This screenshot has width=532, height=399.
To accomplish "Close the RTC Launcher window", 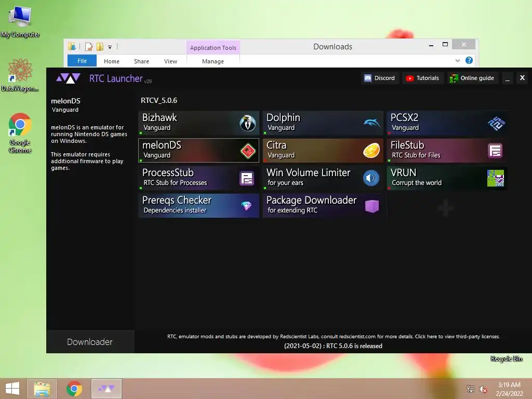I will click(x=523, y=78).
